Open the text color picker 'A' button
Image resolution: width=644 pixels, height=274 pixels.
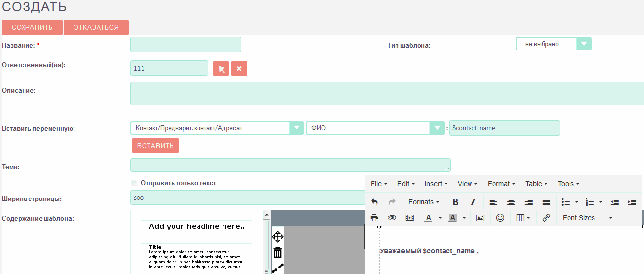coord(428,218)
